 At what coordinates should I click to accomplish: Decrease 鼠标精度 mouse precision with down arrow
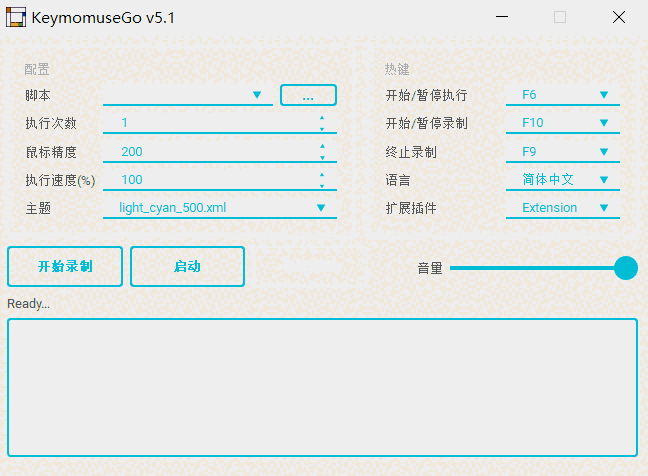pos(322,157)
